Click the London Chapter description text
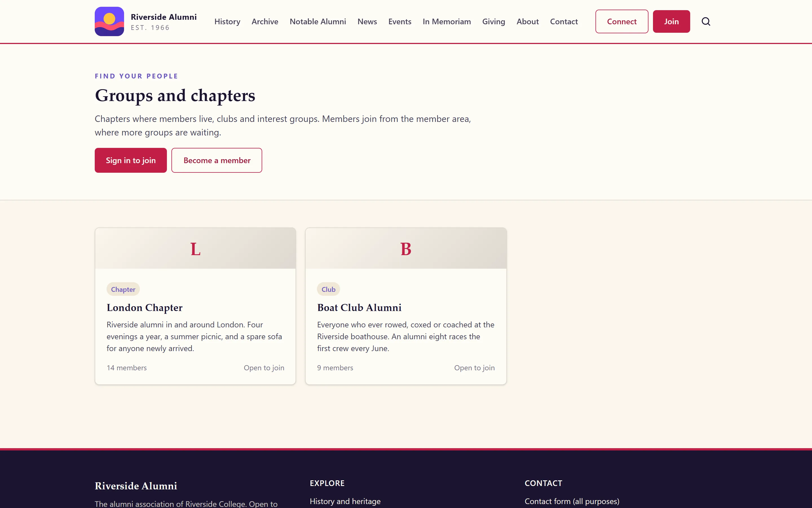 (x=195, y=336)
